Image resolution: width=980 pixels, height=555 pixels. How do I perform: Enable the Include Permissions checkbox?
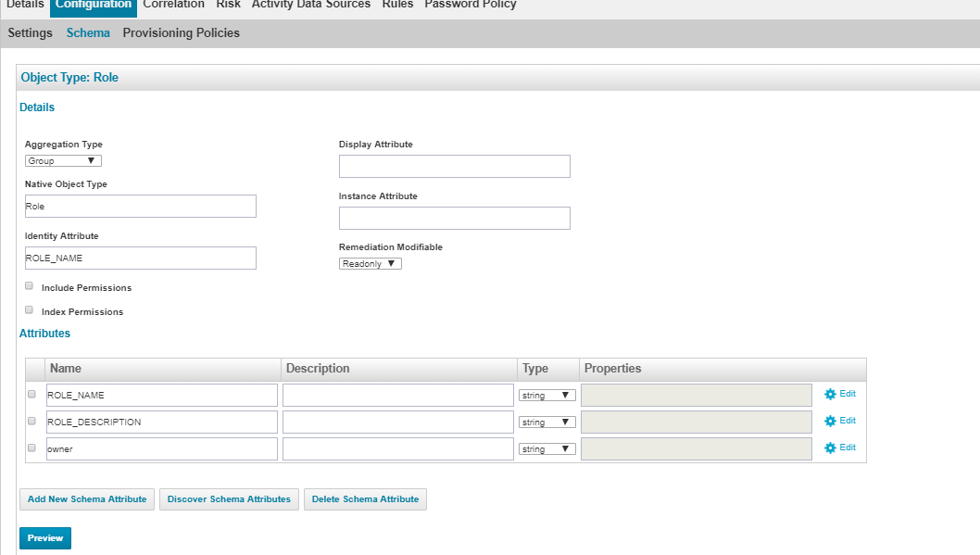click(29, 285)
